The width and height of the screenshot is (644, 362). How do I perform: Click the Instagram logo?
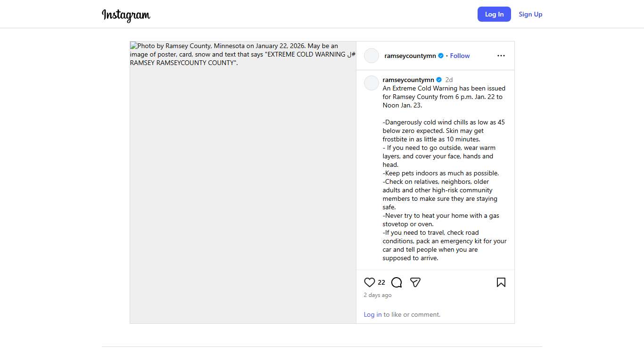pyautogui.click(x=126, y=15)
